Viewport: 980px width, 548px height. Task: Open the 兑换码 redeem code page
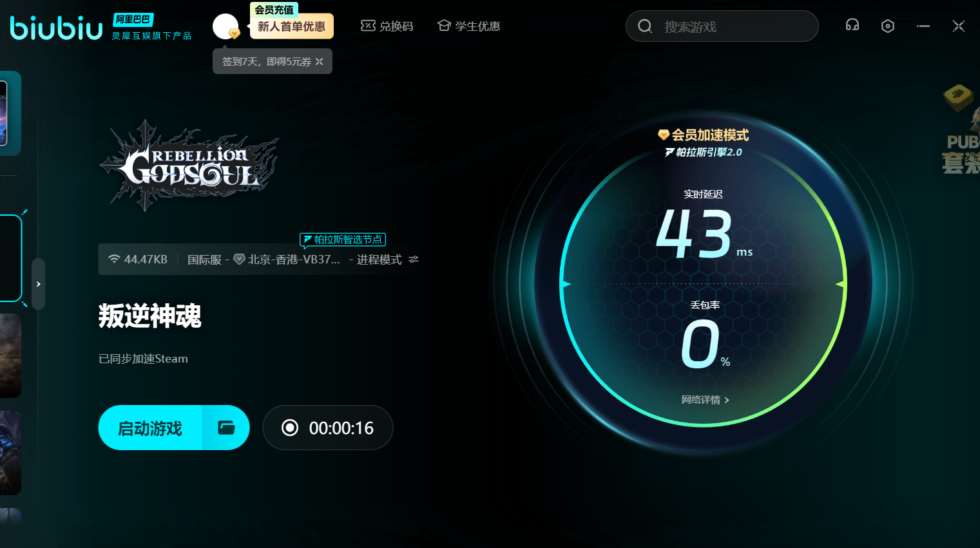coord(387,26)
